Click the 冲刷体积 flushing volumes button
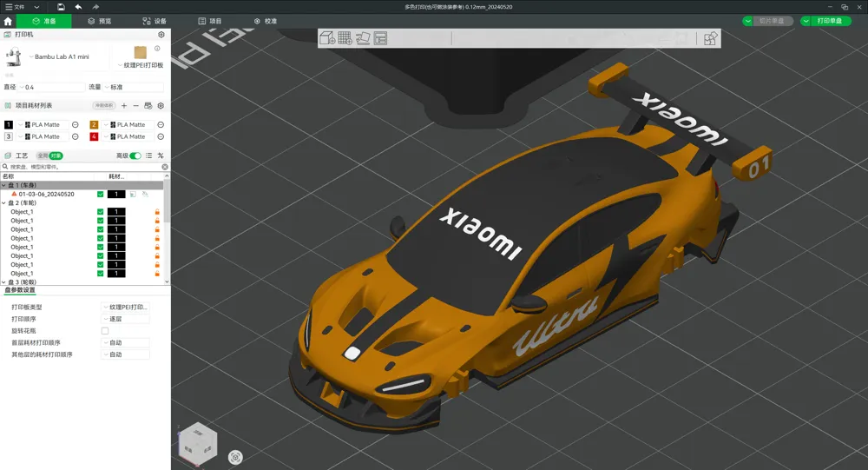868x470 pixels. [x=104, y=105]
